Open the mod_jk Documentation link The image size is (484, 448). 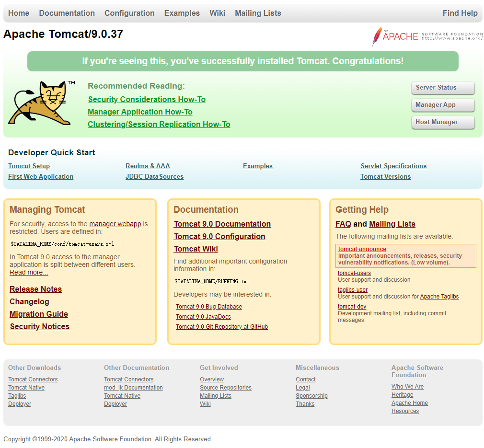click(x=133, y=387)
